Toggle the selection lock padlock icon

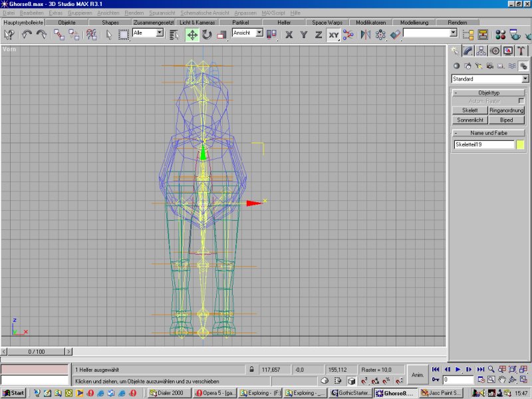pos(251,369)
